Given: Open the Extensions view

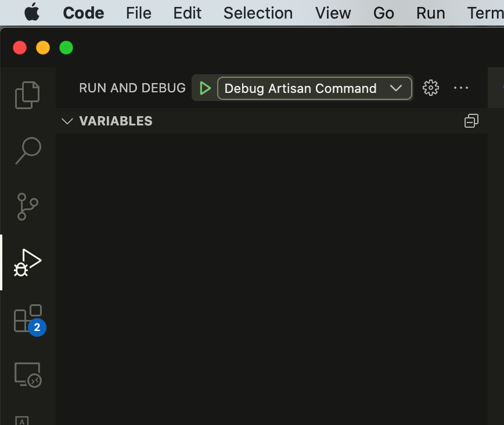Looking at the screenshot, I should pos(27,318).
